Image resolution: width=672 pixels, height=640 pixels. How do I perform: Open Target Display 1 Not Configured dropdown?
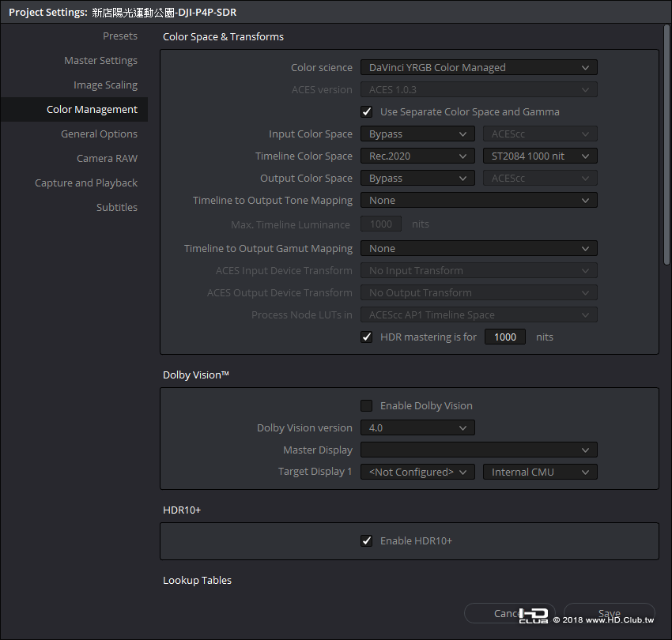417,472
